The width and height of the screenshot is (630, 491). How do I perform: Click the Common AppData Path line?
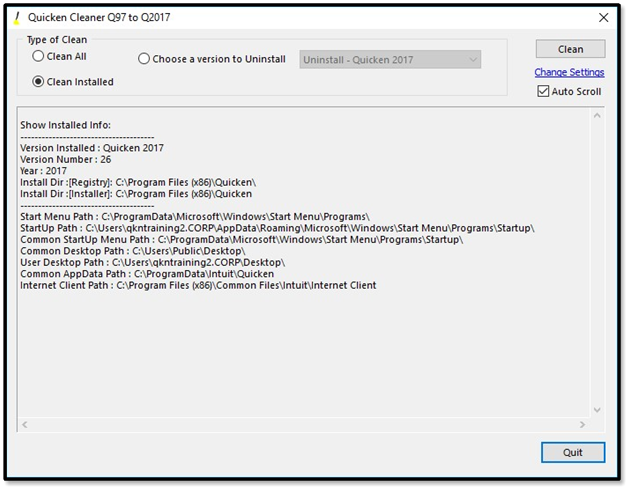click(x=147, y=274)
